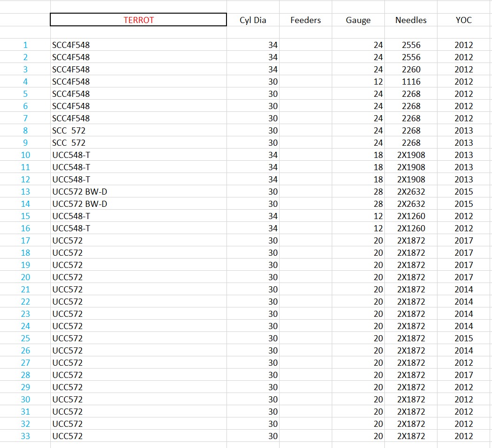The width and height of the screenshot is (492, 448).
Task: Select the SCC4F548 cell in row 2
Action: (x=138, y=57)
